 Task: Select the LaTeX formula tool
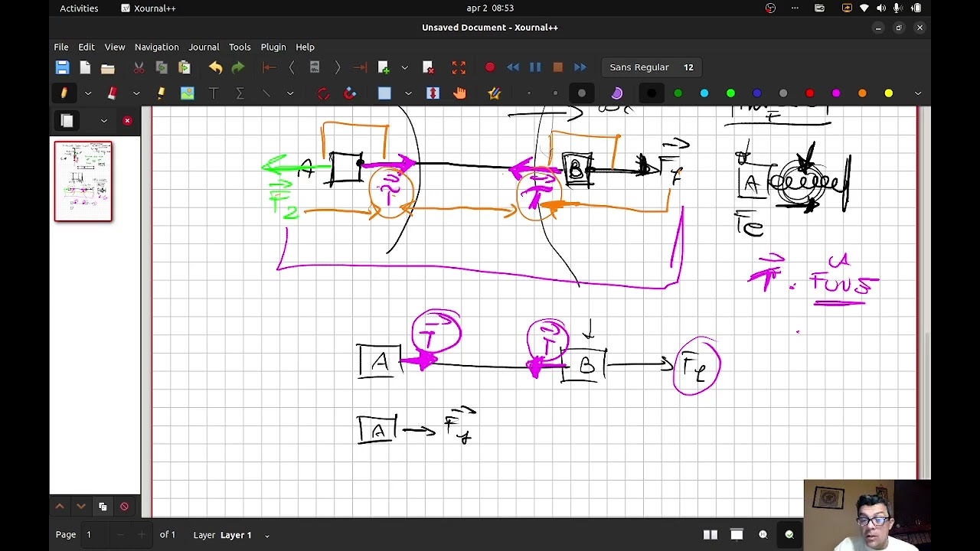click(x=240, y=93)
